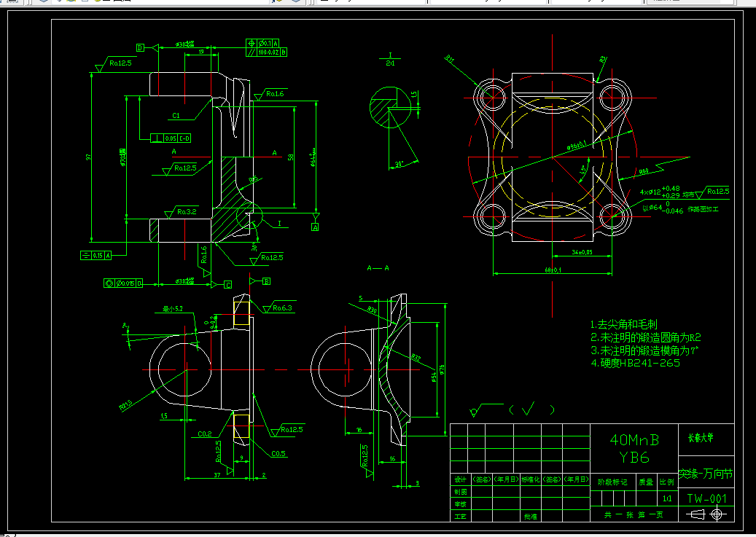Select the 37 length dimension
756x537 pixels.
(217, 475)
